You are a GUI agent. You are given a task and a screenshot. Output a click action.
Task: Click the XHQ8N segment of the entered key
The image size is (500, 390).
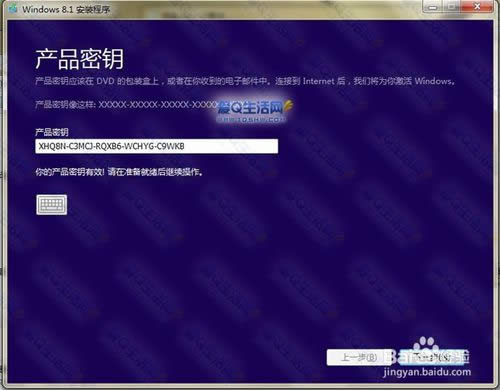point(51,146)
